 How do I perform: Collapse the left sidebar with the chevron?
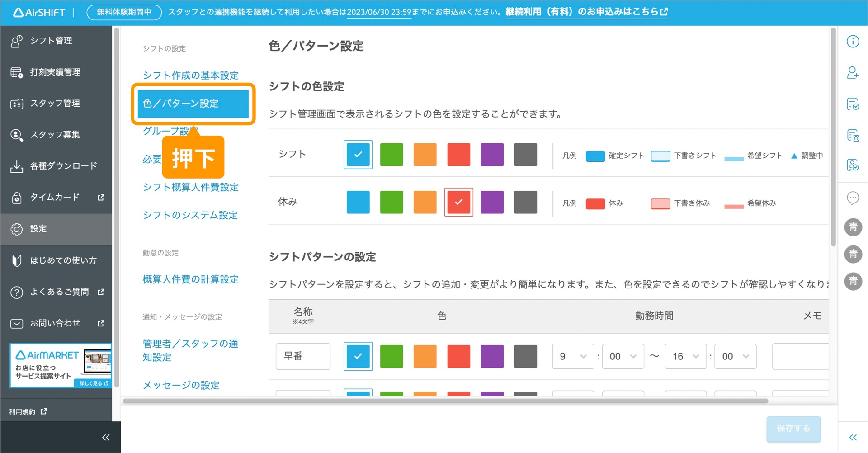[106, 437]
